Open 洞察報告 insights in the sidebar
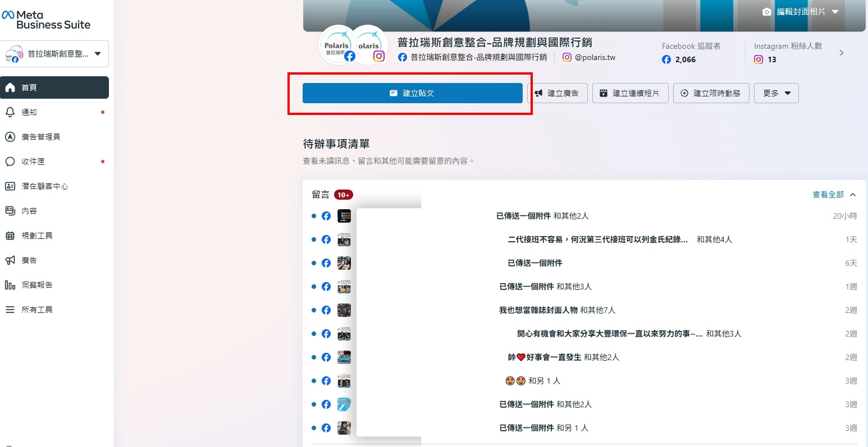 (x=54, y=285)
